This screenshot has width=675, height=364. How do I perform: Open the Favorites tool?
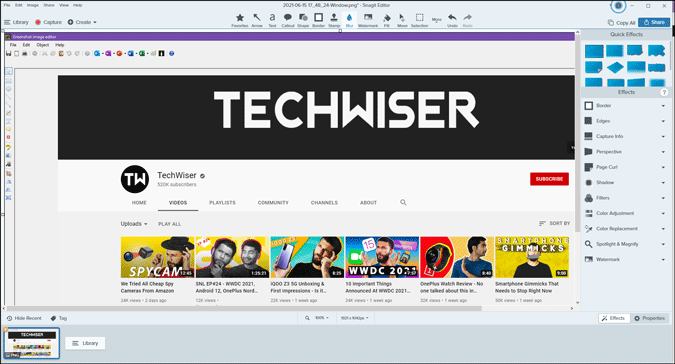(240, 20)
